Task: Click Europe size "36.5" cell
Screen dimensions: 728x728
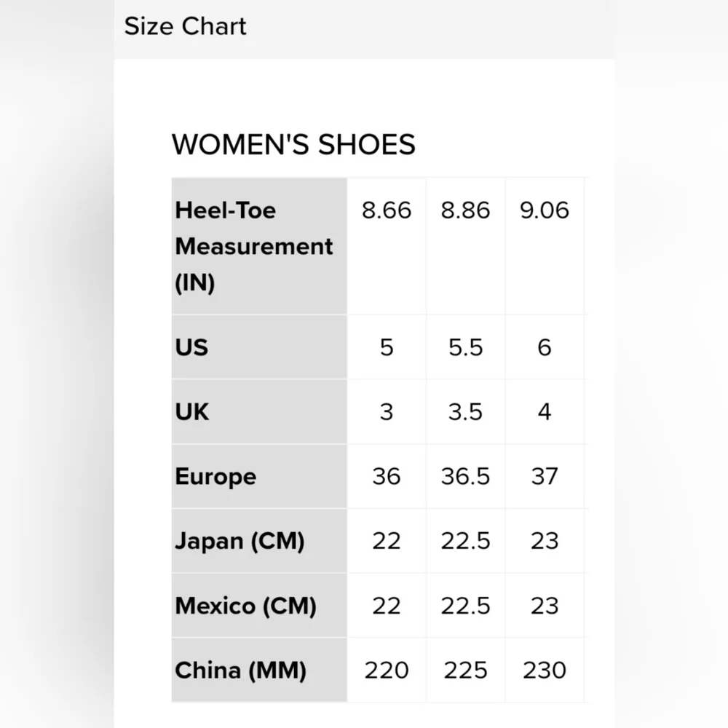Action: (465, 476)
